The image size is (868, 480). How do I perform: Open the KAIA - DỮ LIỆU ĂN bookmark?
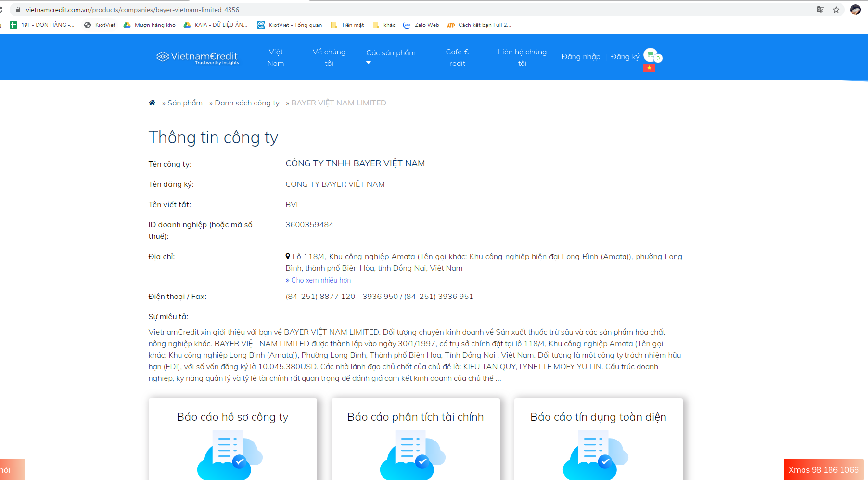pos(216,25)
